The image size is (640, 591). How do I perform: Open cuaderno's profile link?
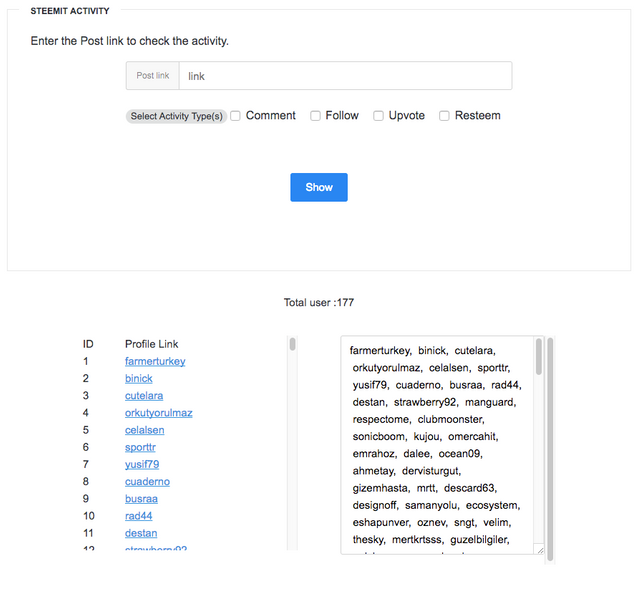coord(147,481)
